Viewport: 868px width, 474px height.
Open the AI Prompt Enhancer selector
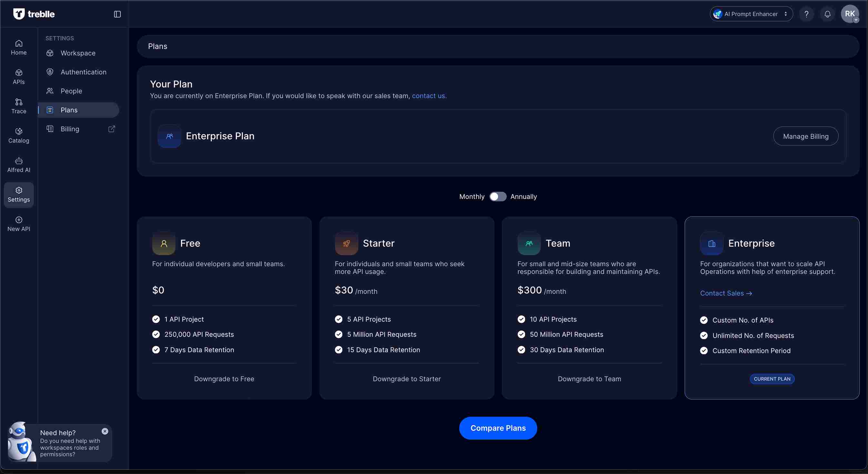coord(751,14)
